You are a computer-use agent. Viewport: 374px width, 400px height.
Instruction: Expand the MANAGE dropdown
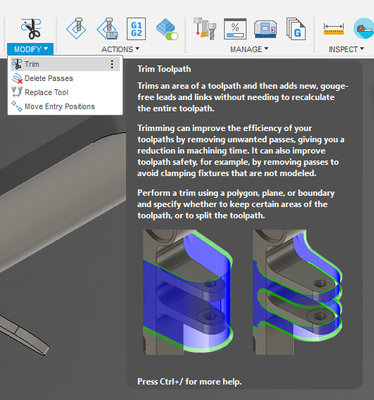coord(249,49)
